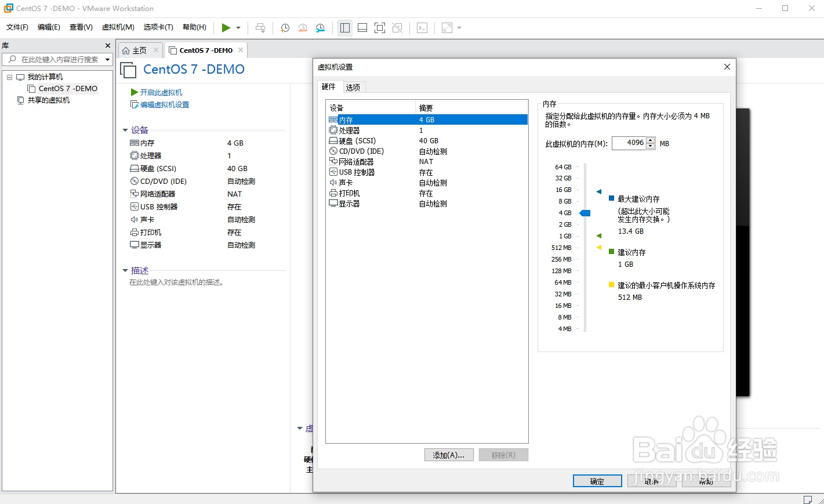Open the console view icon

(422, 28)
